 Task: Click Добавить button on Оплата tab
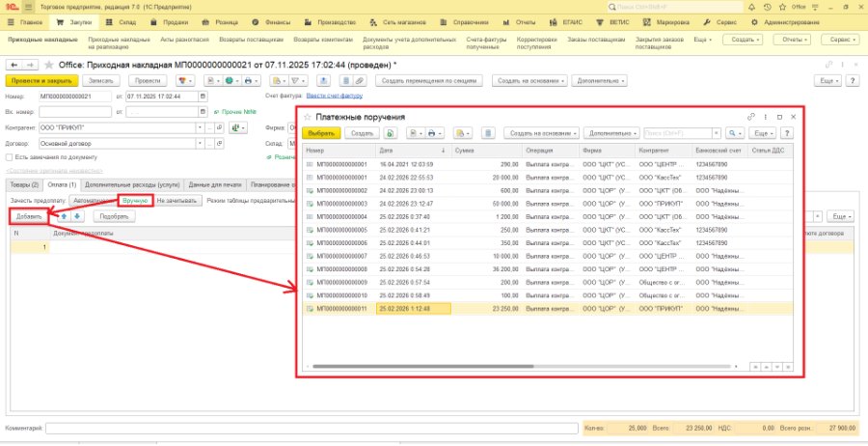pos(29,216)
